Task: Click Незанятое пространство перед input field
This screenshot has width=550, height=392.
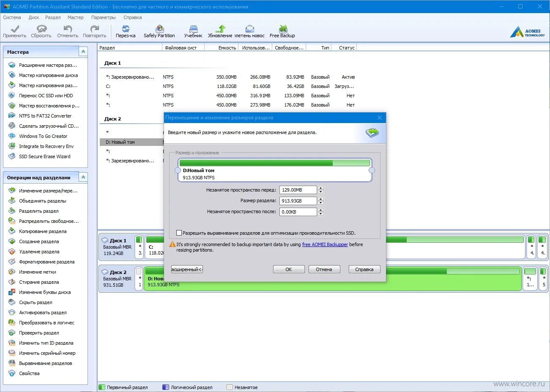Action: coord(298,190)
